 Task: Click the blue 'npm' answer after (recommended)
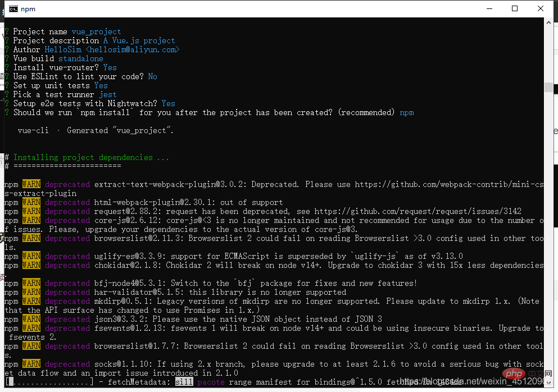point(406,113)
